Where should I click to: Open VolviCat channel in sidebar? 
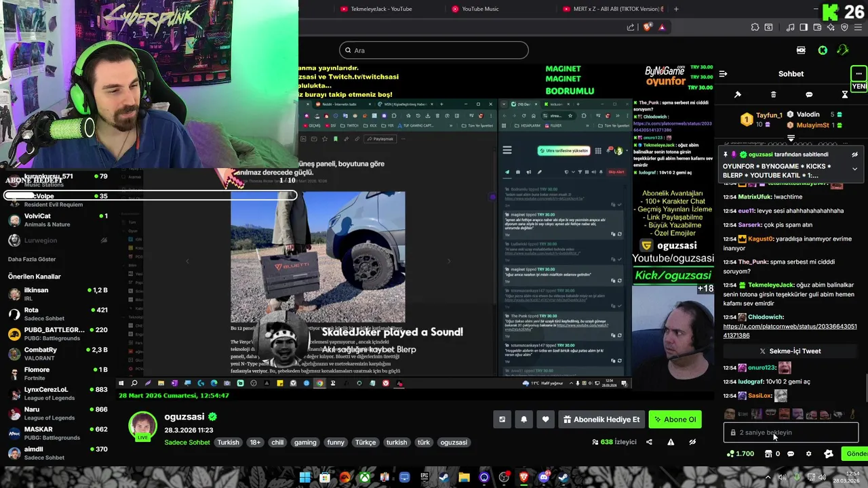(58, 220)
